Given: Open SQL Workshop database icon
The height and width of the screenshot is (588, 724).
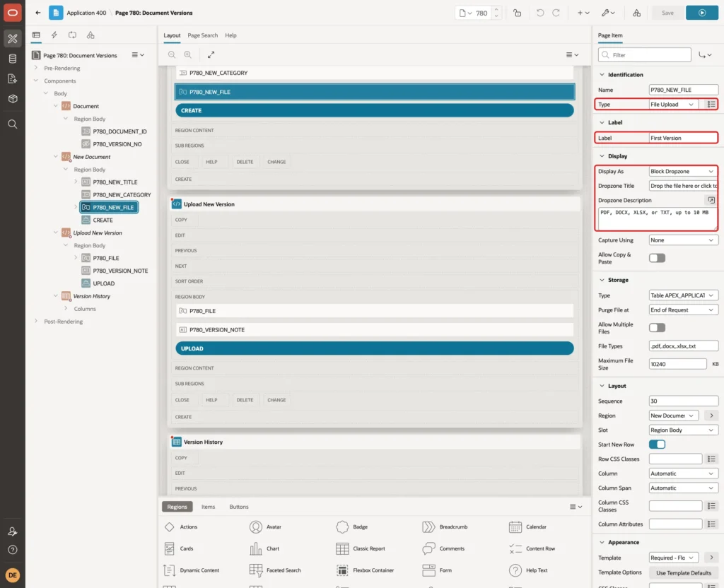Looking at the screenshot, I should click(x=13, y=59).
